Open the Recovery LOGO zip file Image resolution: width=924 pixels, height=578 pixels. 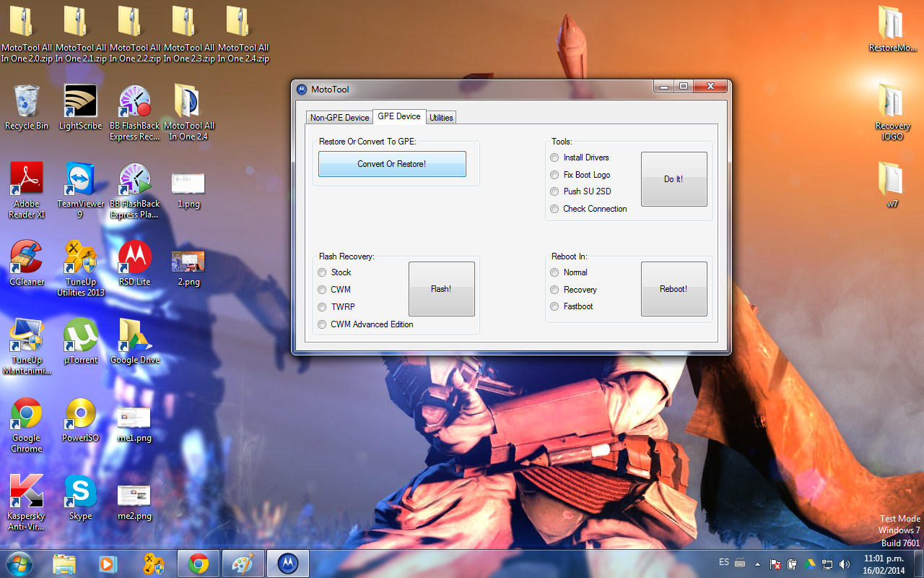click(893, 112)
